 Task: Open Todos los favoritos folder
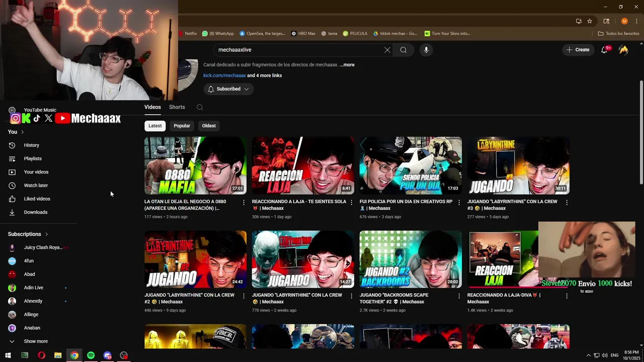618,34
